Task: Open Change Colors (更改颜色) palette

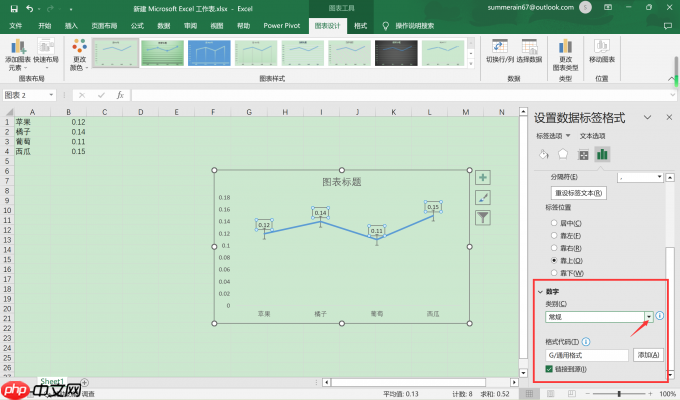Action: point(79,55)
